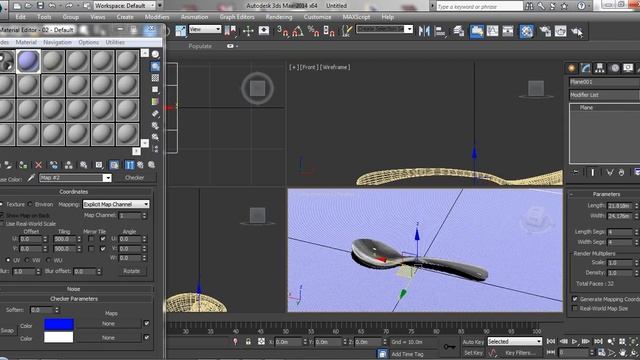Select the VW radio button
This screenshot has width=640, height=360.
click(27, 260)
